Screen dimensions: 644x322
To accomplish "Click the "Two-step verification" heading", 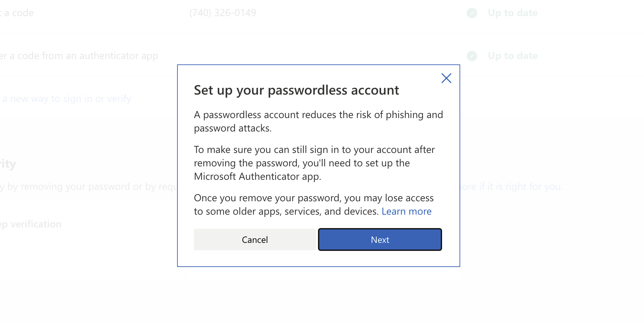I will pyautogui.click(x=31, y=224).
